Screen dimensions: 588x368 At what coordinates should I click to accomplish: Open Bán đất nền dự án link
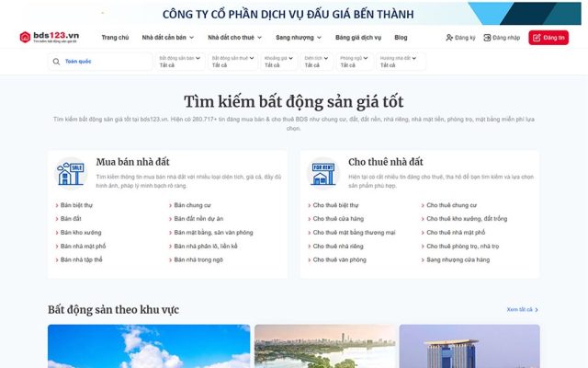[198, 219]
